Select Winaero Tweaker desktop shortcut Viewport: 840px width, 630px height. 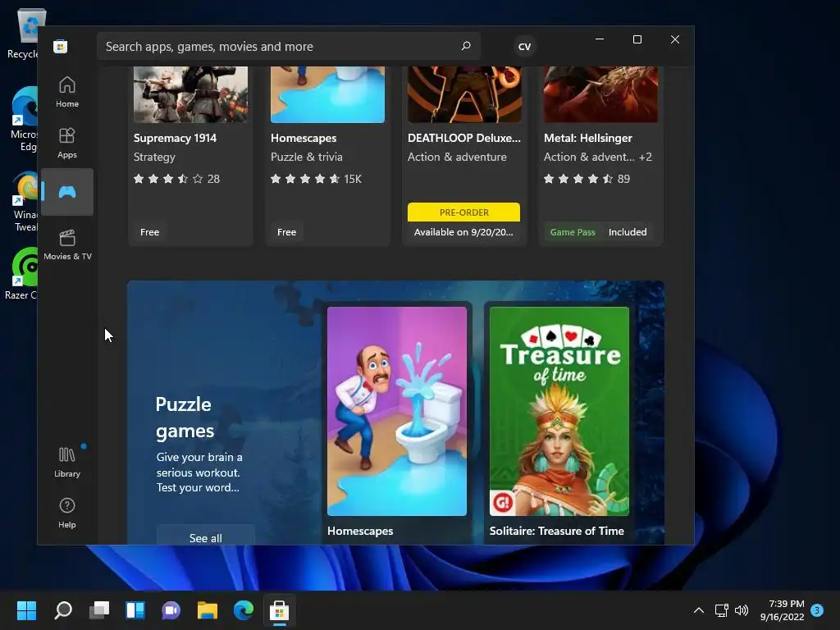click(25, 201)
